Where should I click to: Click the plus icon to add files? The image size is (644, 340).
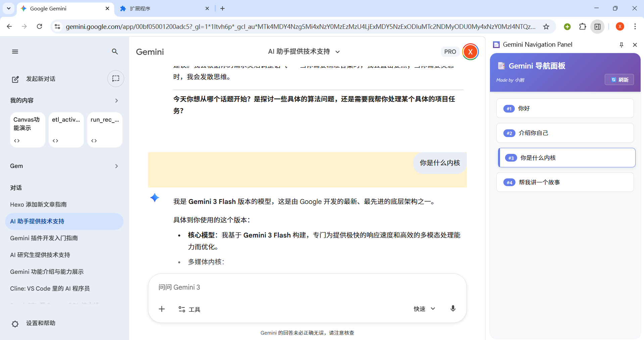162,309
